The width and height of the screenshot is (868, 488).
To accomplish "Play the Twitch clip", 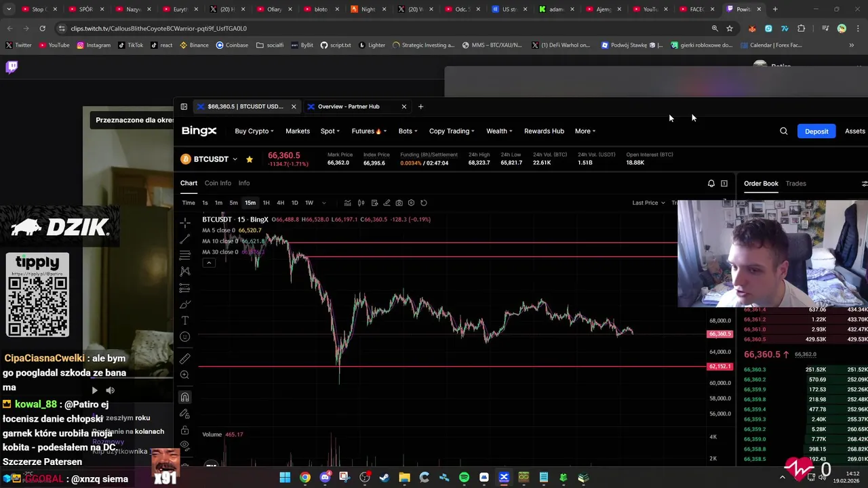I will 94,390.
